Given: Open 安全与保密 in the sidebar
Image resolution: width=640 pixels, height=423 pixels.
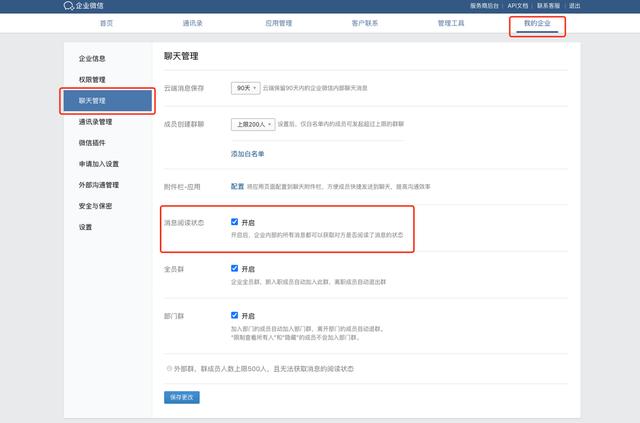Looking at the screenshot, I should pos(96,206).
